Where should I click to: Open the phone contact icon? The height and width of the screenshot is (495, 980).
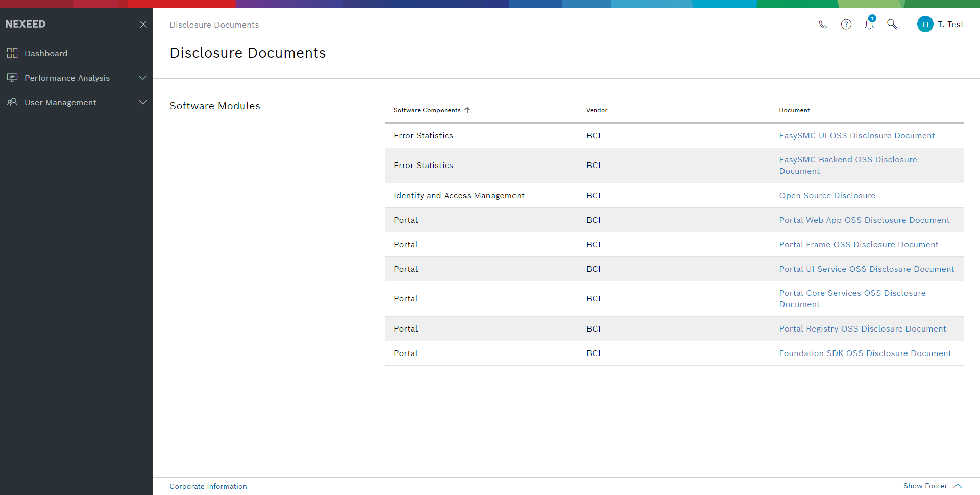[823, 24]
